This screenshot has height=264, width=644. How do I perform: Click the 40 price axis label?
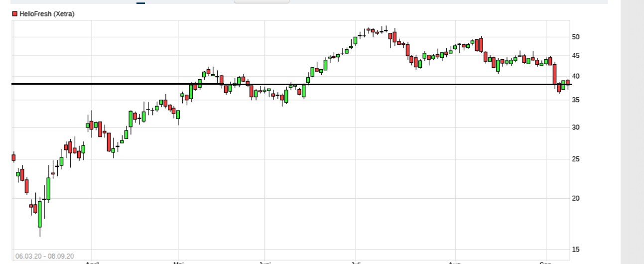click(x=576, y=76)
